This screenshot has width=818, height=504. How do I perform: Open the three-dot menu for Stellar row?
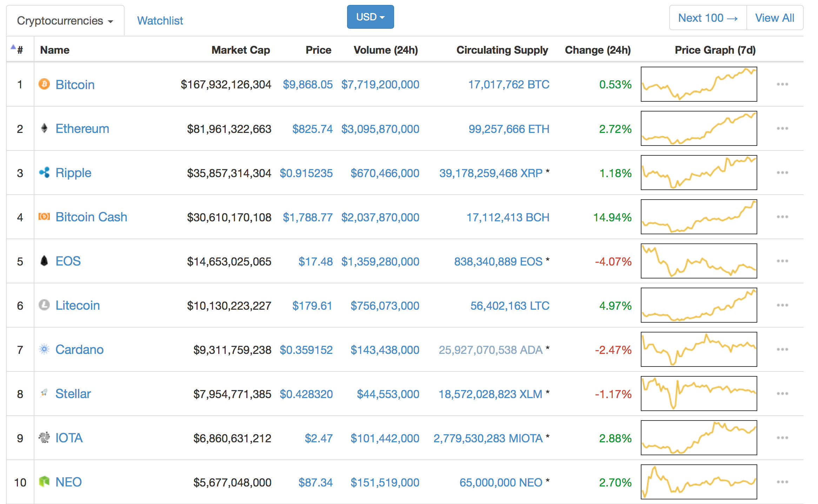coord(782,394)
